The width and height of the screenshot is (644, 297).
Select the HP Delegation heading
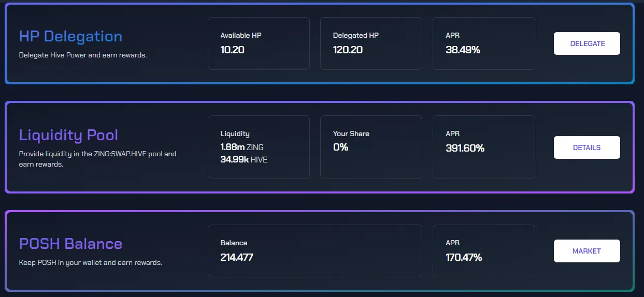click(x=70, y=36)
